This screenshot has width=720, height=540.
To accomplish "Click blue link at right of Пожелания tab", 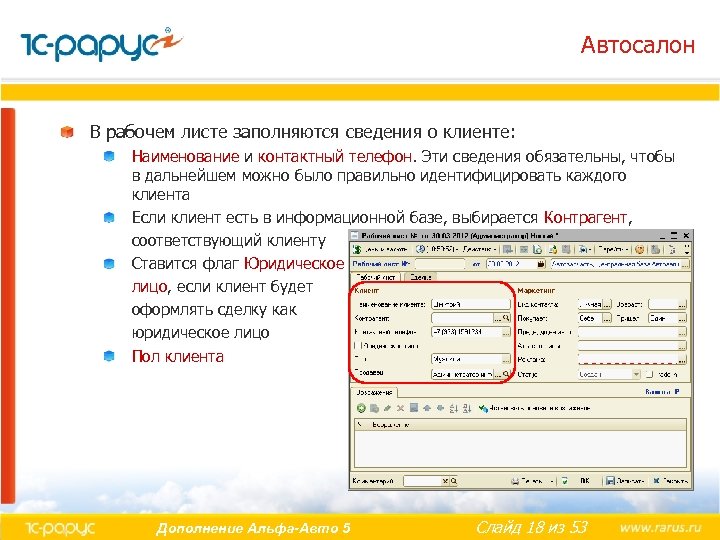I will pos(662,392).
